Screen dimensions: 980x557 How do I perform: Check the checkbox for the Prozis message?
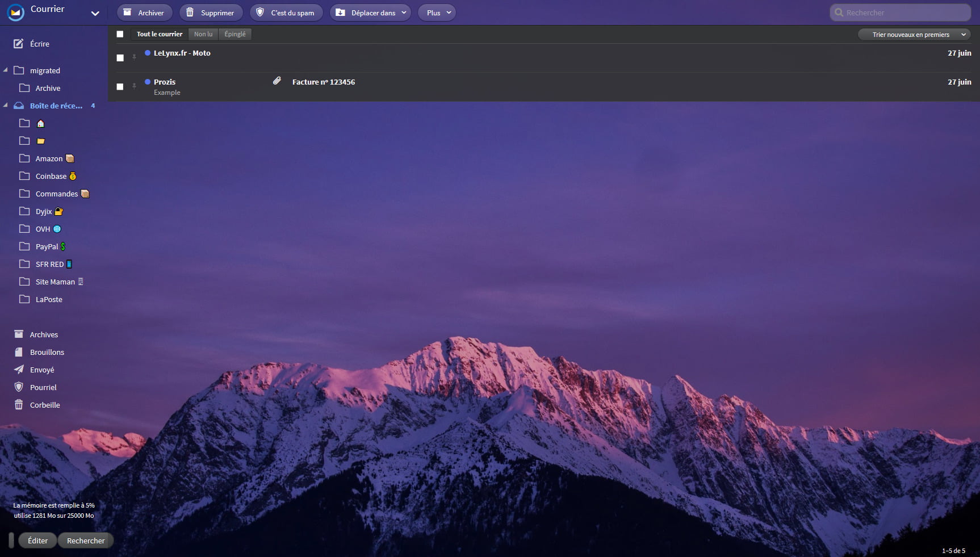[x=120, y=87]
